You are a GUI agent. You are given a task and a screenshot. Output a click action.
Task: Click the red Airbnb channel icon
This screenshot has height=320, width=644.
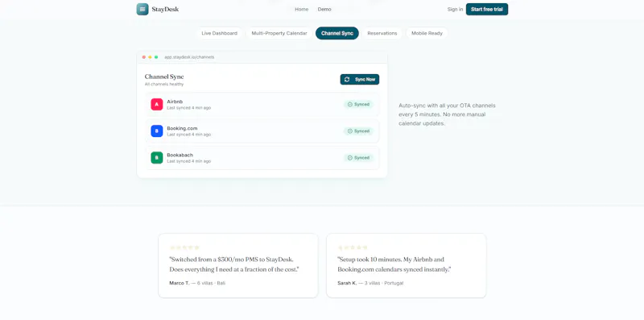[x=157, y=105]
